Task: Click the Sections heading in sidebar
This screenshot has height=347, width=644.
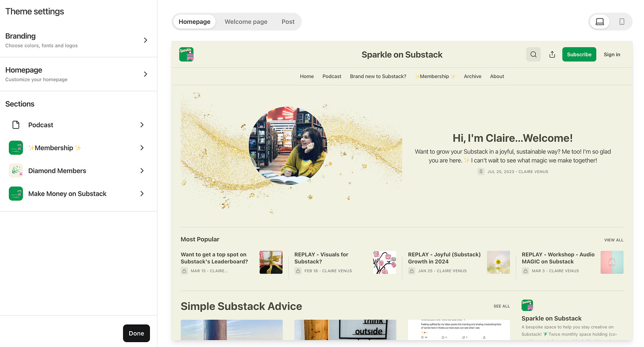Action: click(20, 104)
